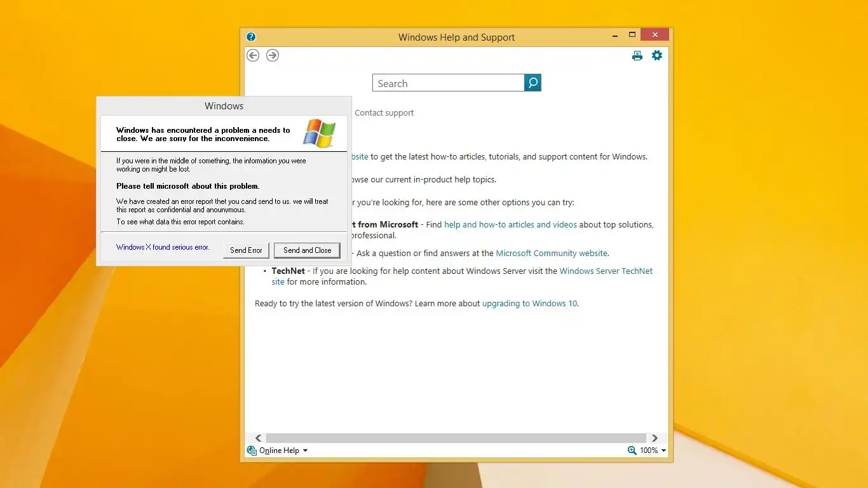Open the Contact support tab
The width and height of the screenshot is (868, 488).
(x=384, y=113)
